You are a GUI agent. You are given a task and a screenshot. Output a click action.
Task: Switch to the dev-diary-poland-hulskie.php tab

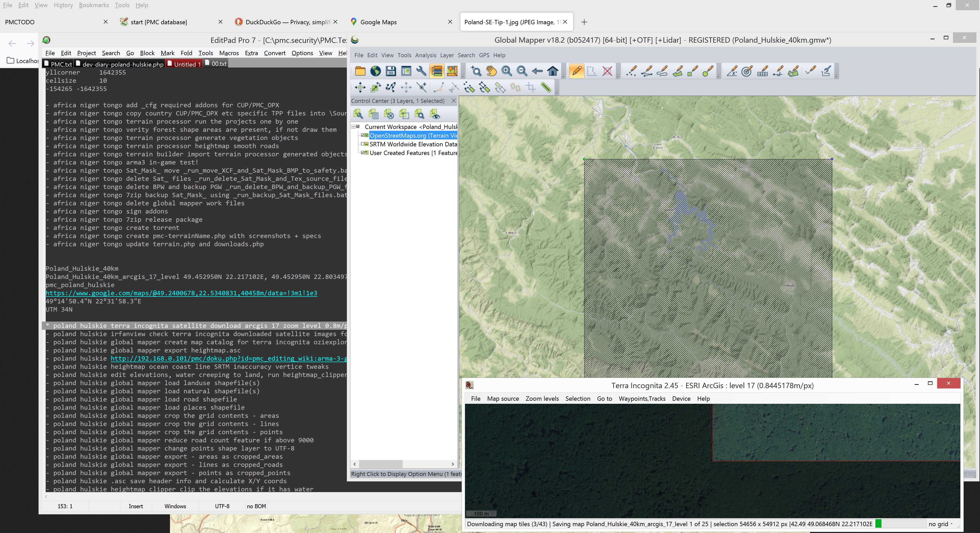pyautogui.click(x=119, y=64)
